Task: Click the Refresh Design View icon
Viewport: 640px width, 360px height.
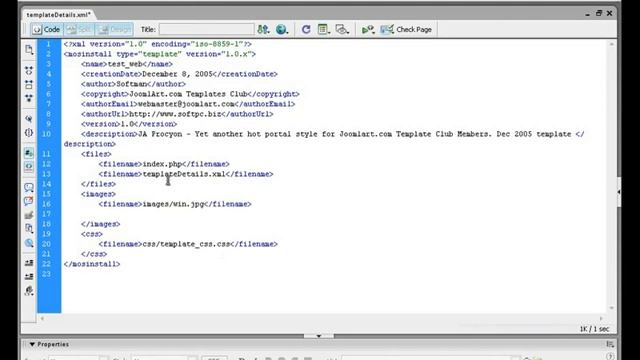Action: pyautogui.click(x=306, y=29)
